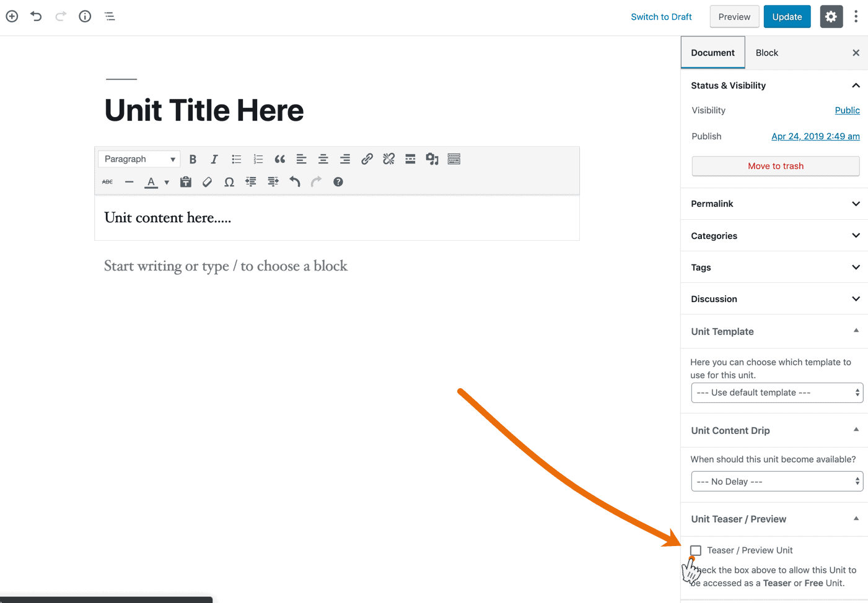This screenshot has width=868, height=603.
Task: Click the Start writing placeholder block
Action: point(226,266)
